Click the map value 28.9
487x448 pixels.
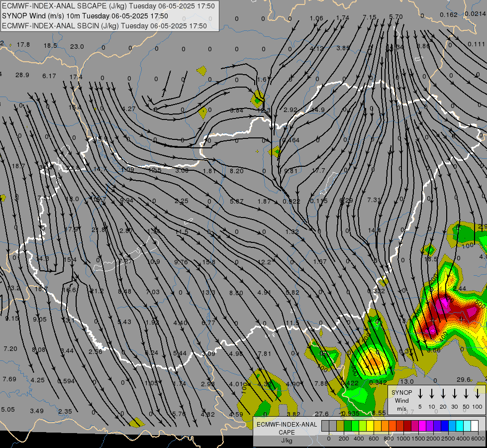[22, 75]
